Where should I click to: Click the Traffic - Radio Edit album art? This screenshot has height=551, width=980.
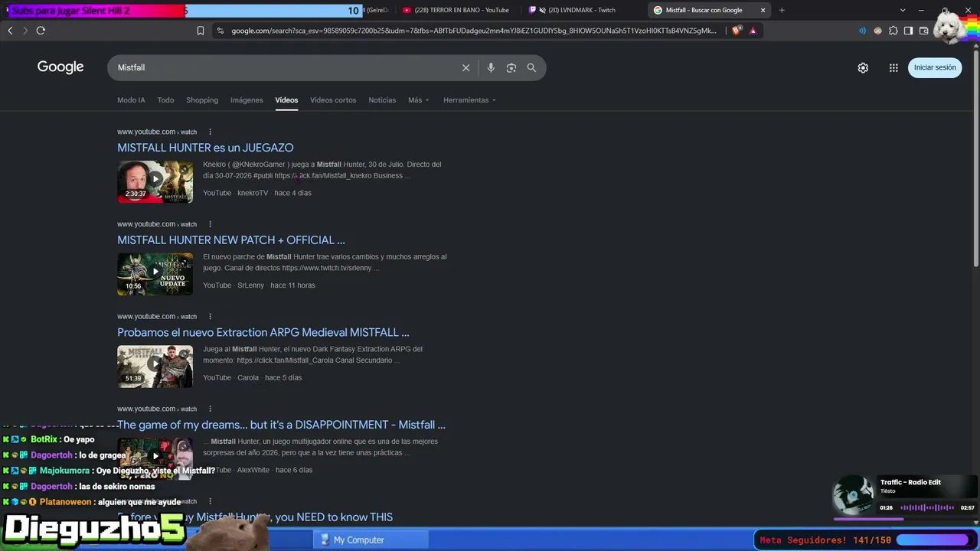(x=854, y=495)
